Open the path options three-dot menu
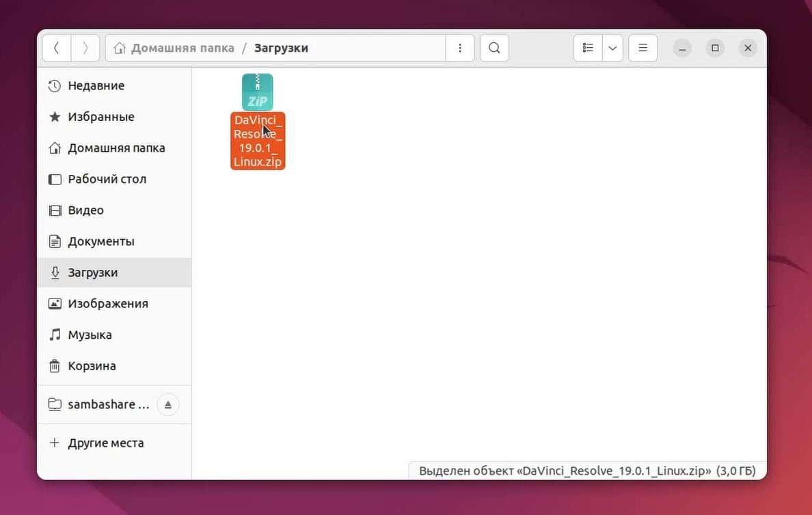 tap(460, 48)
